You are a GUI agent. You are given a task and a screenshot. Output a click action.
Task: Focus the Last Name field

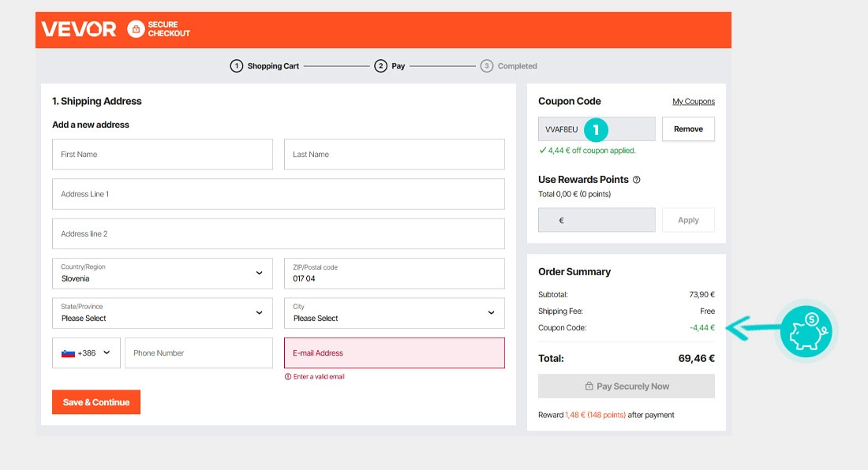394,155
